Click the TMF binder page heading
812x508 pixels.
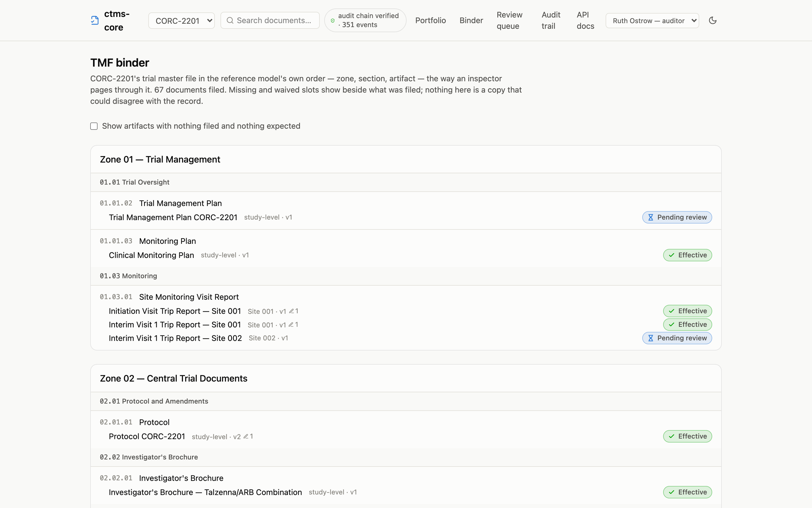coord(120,63)
